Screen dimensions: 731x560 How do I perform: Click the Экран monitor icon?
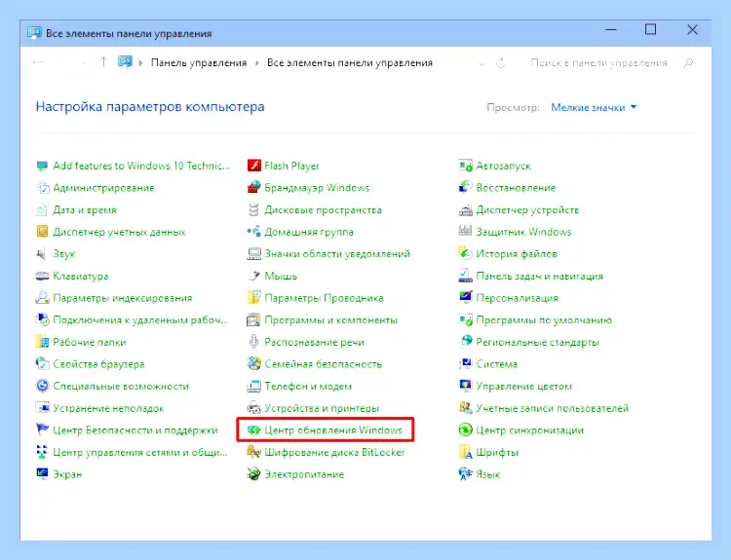point(42,474)
